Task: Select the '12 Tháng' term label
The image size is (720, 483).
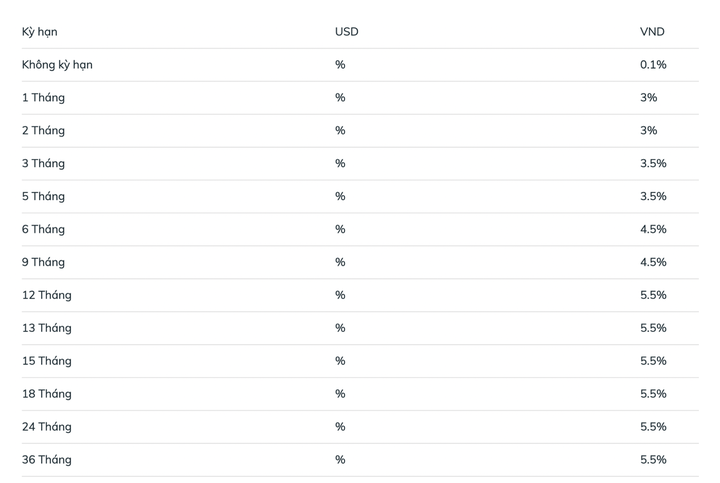Action: 47,295
